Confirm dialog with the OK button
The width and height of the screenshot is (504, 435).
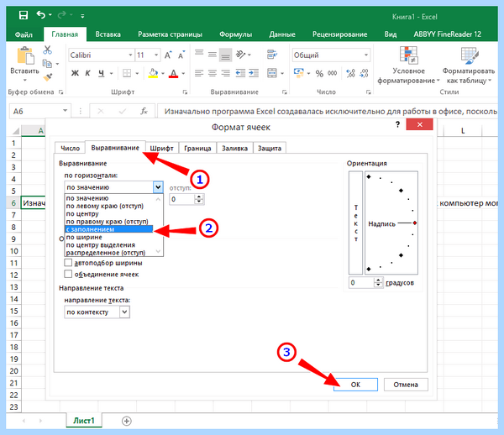click(355, 385)
